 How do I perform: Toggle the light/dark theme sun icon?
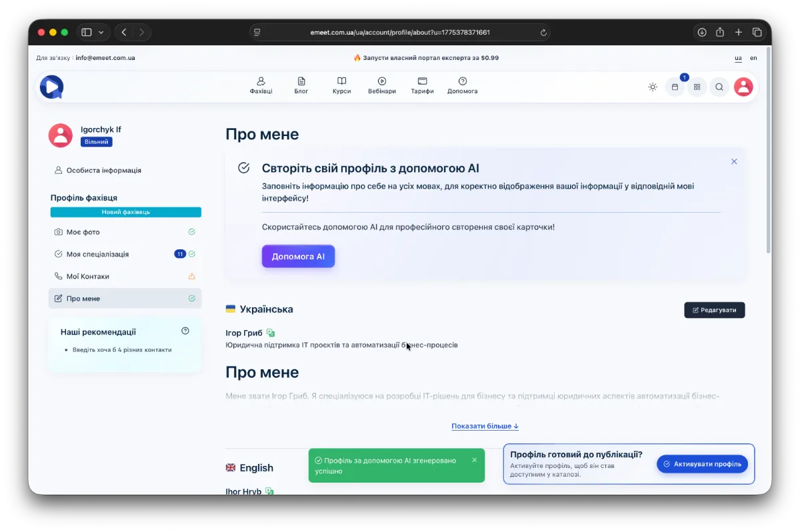coord(652,87)
